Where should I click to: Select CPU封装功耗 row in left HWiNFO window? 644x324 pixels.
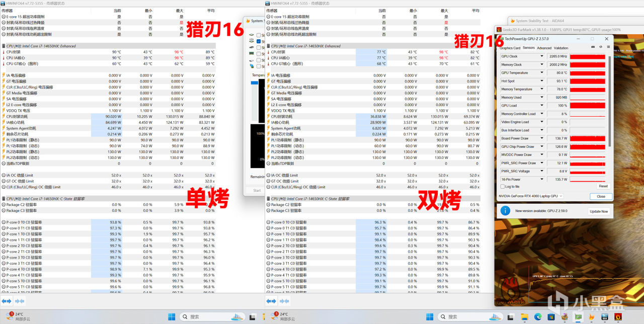[x=108, y=116]
